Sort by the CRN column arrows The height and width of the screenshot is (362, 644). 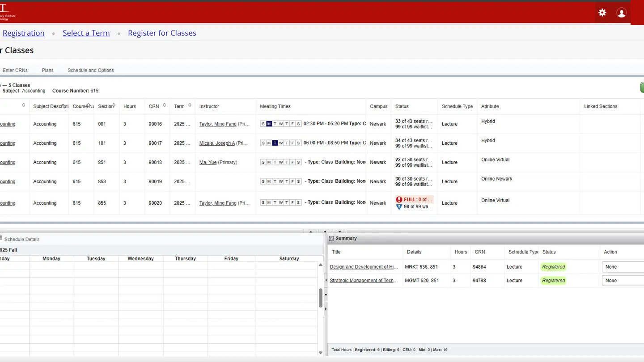(164, 105)
